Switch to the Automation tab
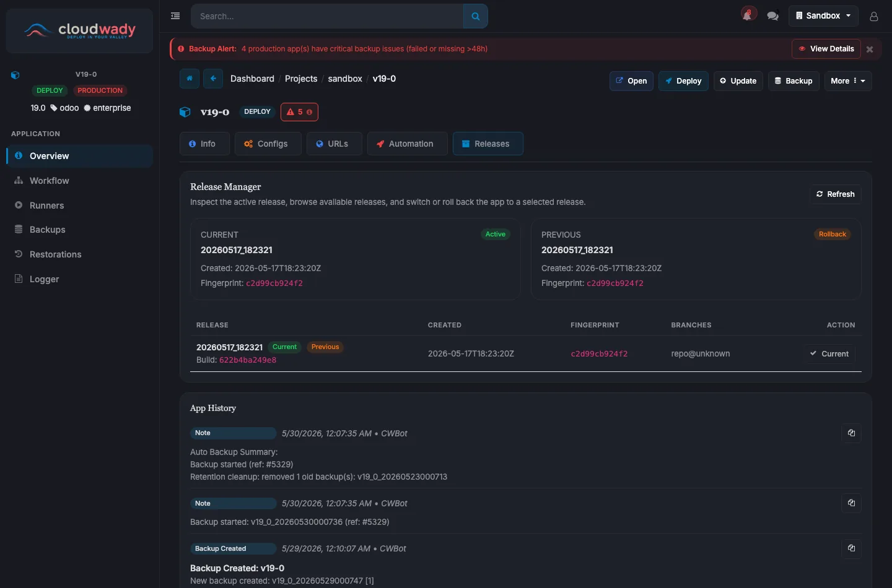 [x=407, y=144]
